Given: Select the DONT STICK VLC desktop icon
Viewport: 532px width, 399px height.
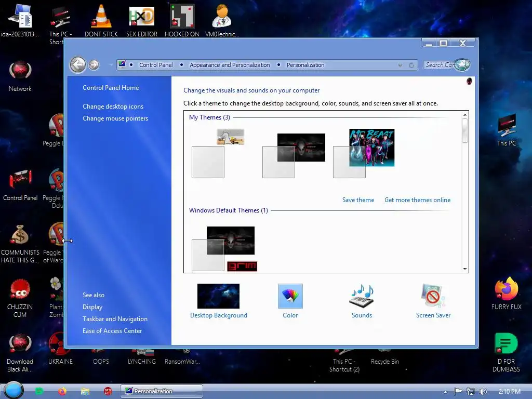Looking at the screenshot, I should point(101,21).
